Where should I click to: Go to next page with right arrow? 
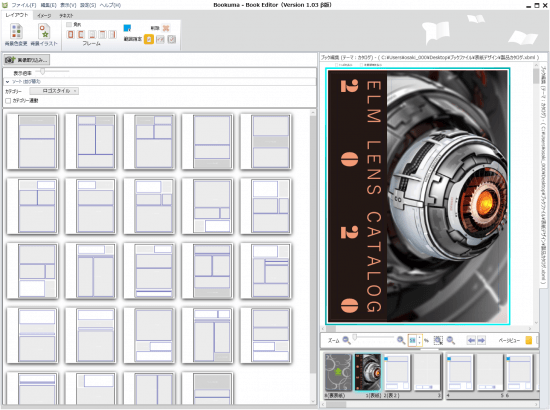(481, 340)
